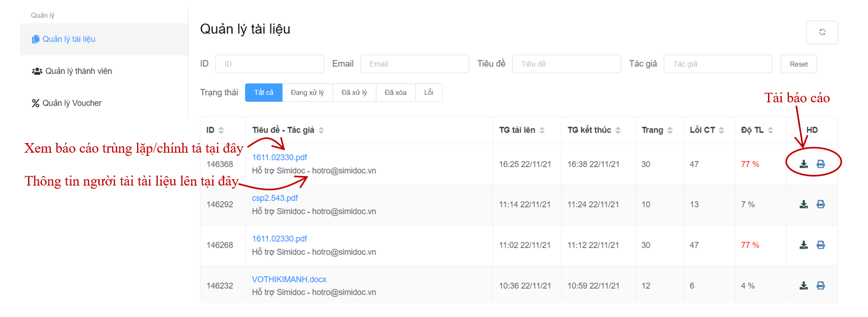Open Quản lý Voucher in sidebar

(x=104, y=103)
